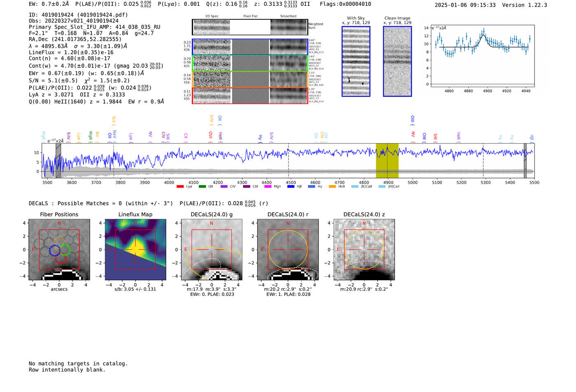The width and height of the screenshot is (576, 392).
Task: Click hatched gray band near 3550 Å
Action: [x=58, y=160]
